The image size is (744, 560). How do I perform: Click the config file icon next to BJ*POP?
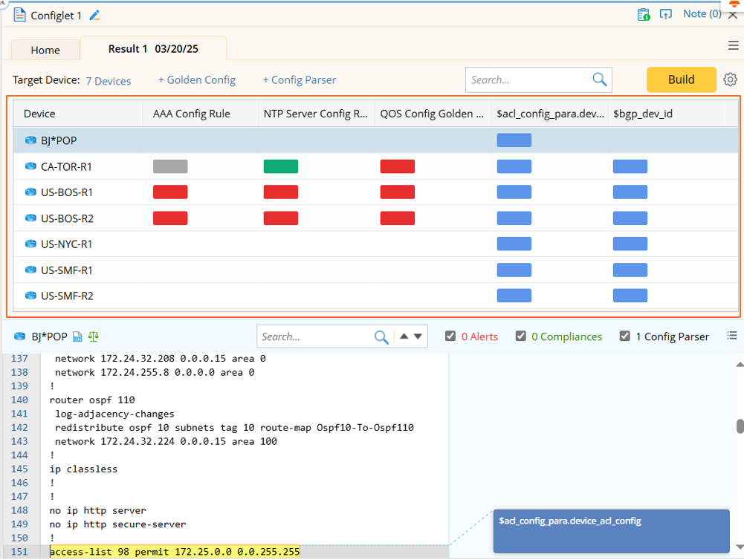(x=77, y=336)
